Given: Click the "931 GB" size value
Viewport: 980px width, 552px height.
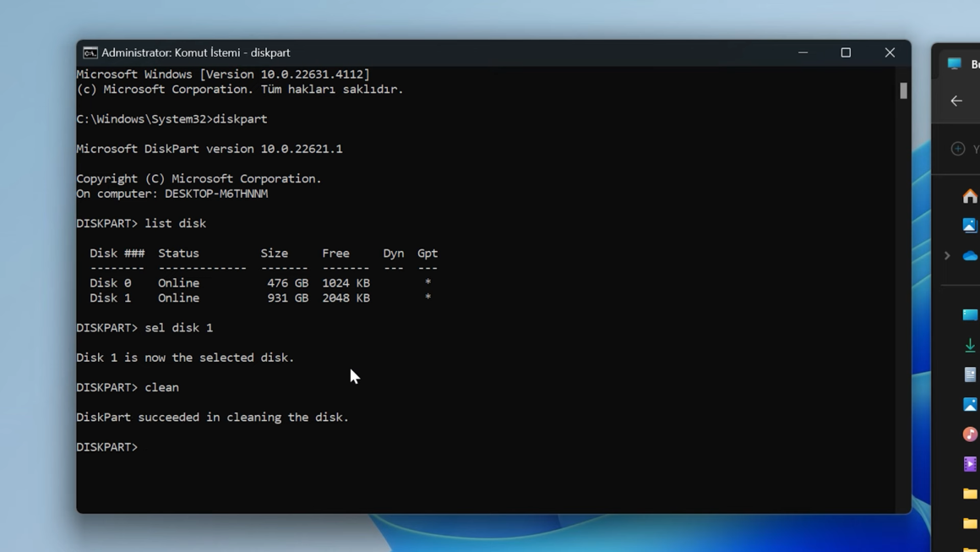Looking at the screenshot, I should (x=287, y=298).
